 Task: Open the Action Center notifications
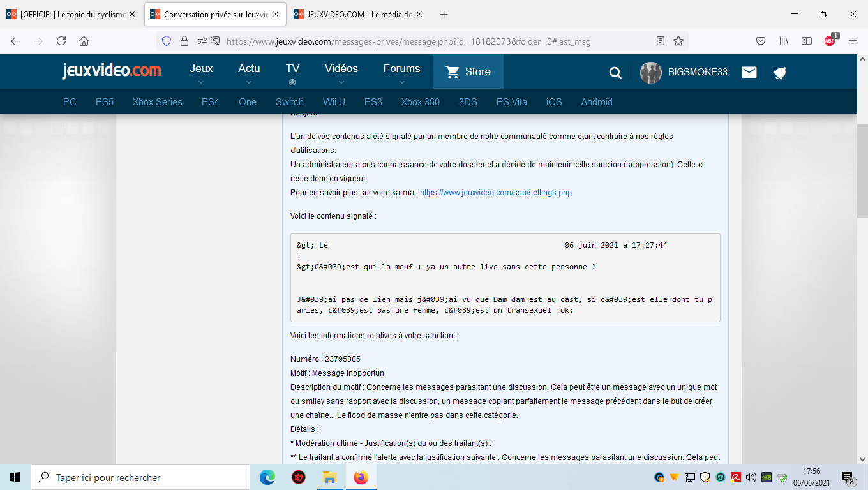click(x=848, y=477)
